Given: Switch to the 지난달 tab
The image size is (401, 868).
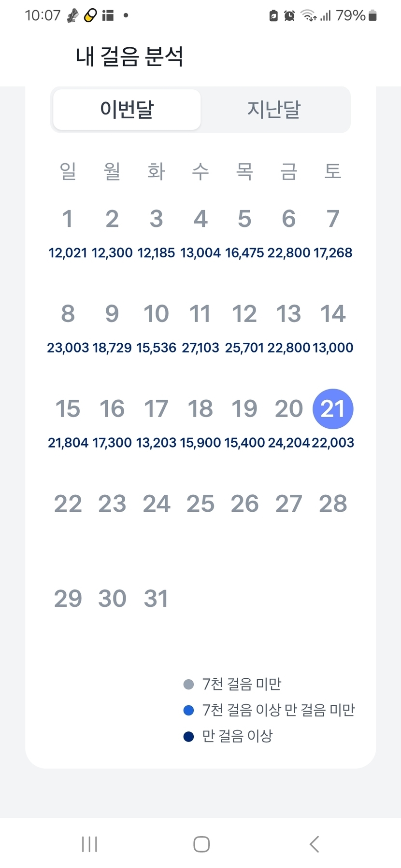Looking at the screenshot, I should tap(274, 110).
